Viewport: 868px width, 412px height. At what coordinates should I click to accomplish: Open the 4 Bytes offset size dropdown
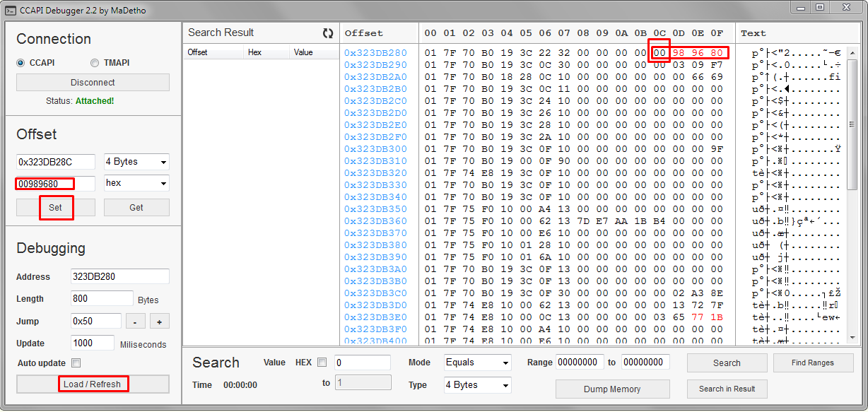136,162
